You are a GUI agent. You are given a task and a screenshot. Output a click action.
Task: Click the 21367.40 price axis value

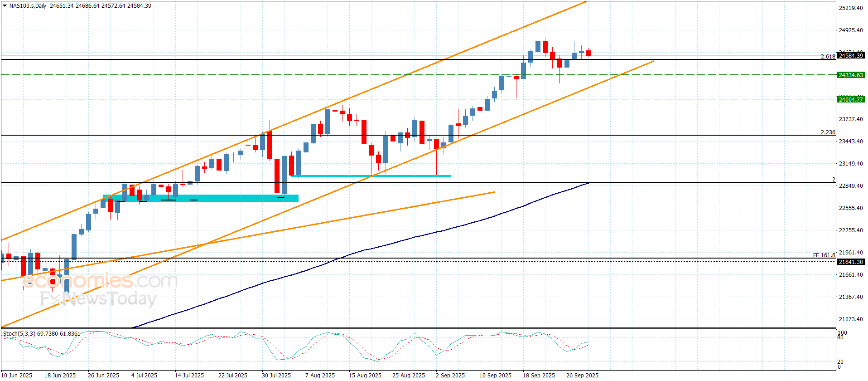[x=851, y=297]
